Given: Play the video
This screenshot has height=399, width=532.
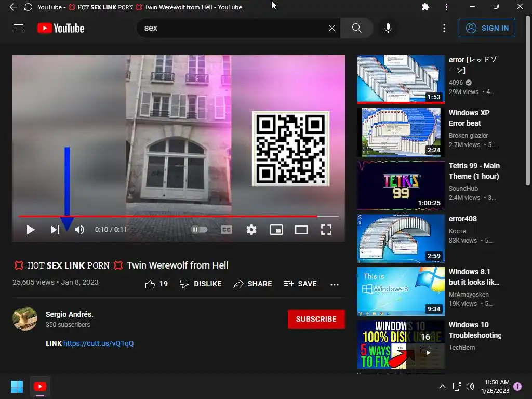Looking at the screenshot, I should [x=31, y=230].
